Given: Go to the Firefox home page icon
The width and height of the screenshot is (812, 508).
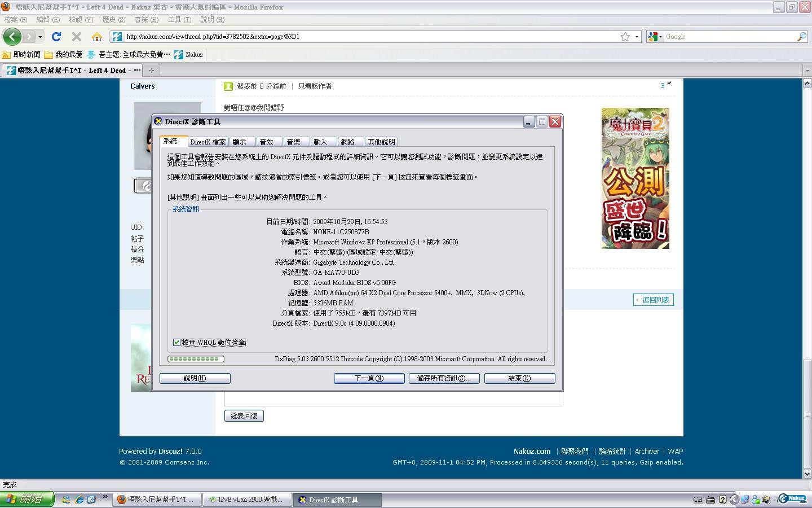Looking at the screenshot, I should pos(97,37).
